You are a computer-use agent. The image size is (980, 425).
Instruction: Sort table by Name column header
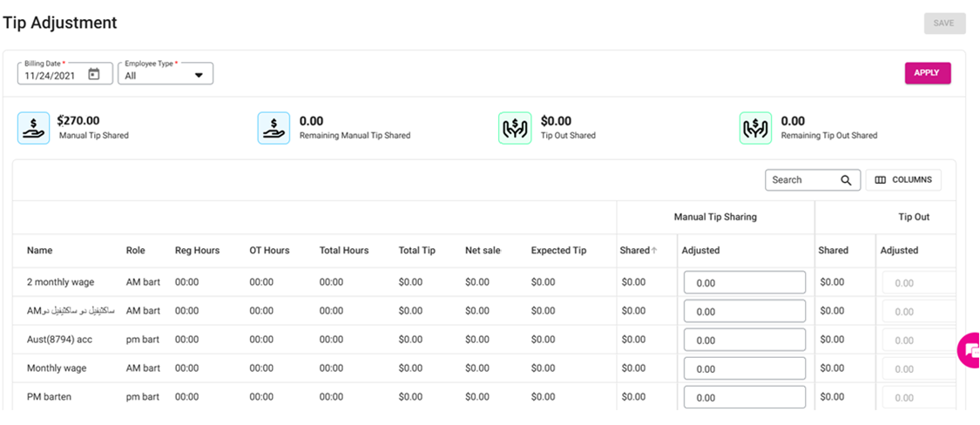tap(40, 251)
